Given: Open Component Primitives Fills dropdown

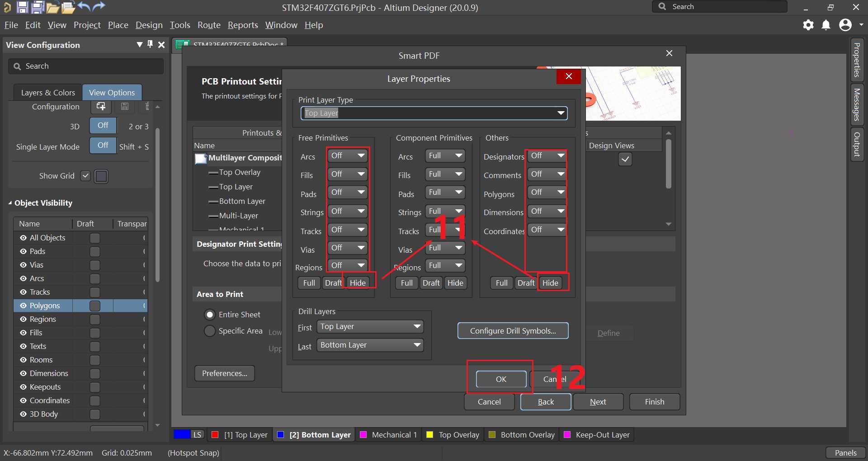Looking at the screenshot, I should click(x=445, y=174).
